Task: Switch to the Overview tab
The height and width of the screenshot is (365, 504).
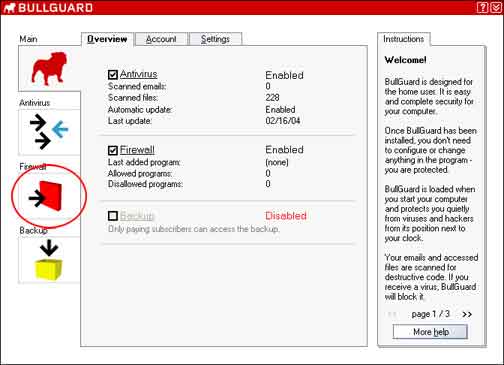Action: click(x=107, y=39)
